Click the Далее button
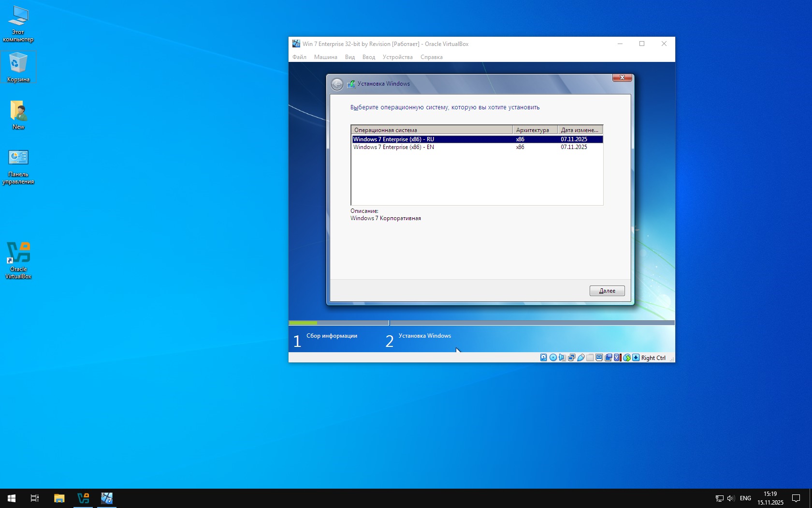Viewport: 812px width, 508px height. 607,291
